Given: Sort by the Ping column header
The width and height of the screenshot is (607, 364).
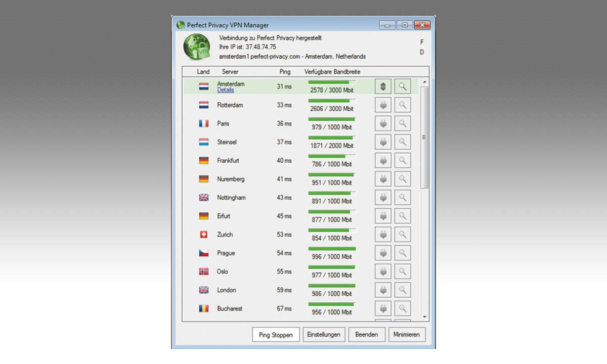Looking at the screenshot, I should coord(285,72).
